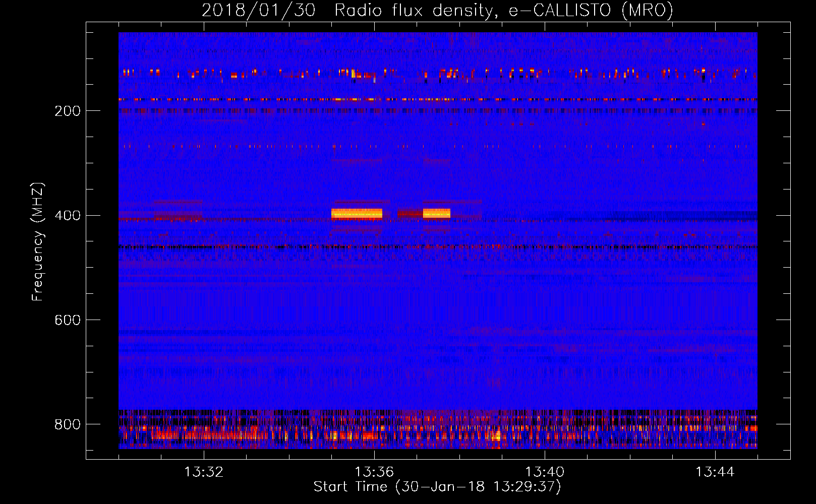The width and height of the screenshot is (816, 504).
Task: Click the 400 frequency tick label
Action: (x=68, y=215)
